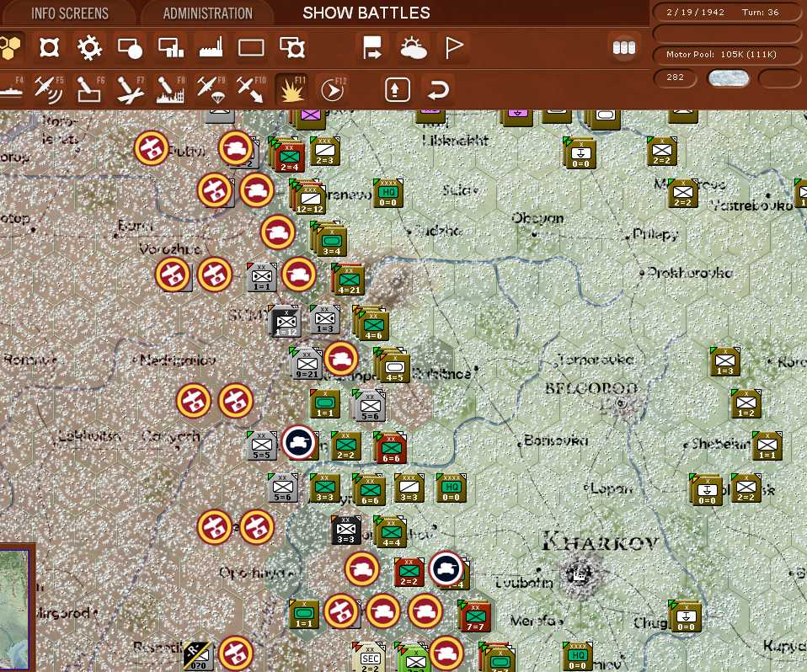Select the 3=4 armored stack
Screen dimensions: 807x672
coord(332,241)
